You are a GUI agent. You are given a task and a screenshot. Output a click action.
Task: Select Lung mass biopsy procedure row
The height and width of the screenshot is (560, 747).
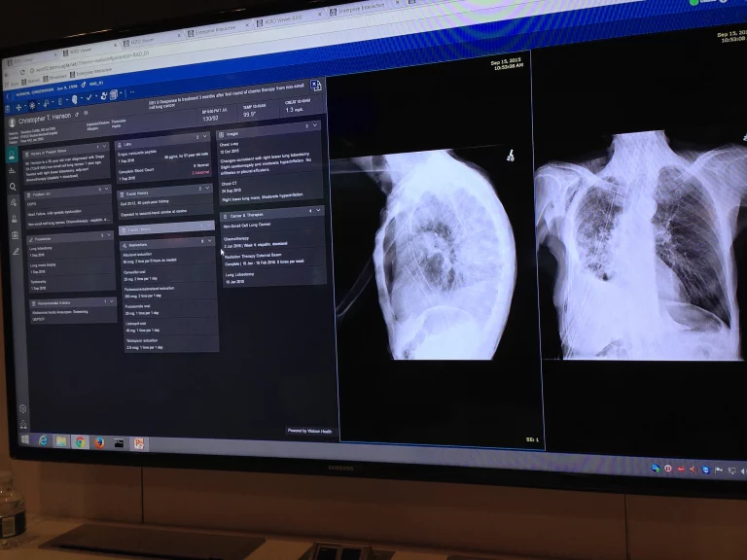click(x=71, y=268)
